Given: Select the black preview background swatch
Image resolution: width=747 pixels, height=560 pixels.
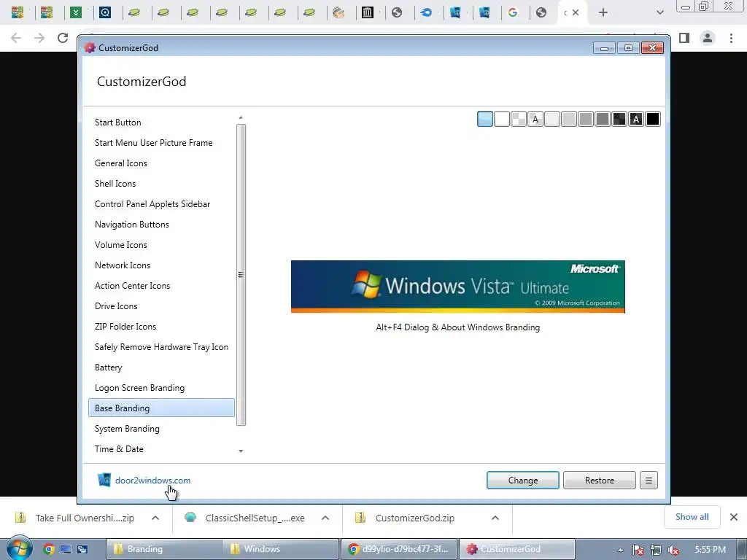Looking at the screenshot, I should click(653, 119).
